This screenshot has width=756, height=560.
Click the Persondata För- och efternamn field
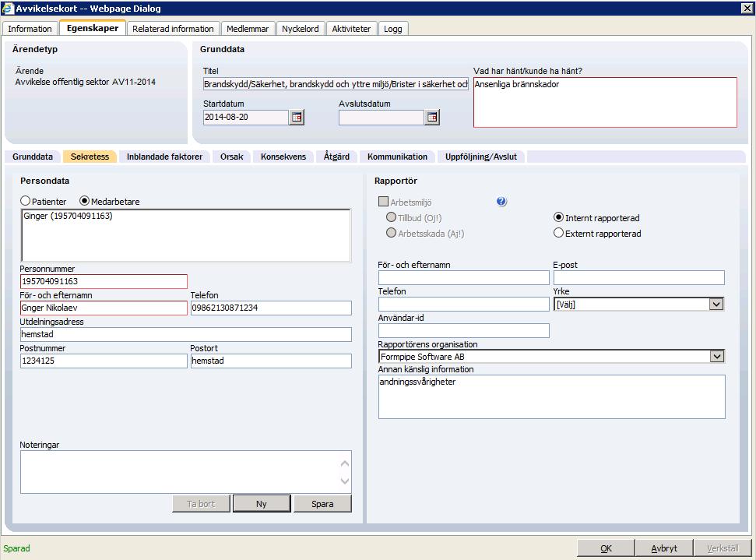point(104,308)
